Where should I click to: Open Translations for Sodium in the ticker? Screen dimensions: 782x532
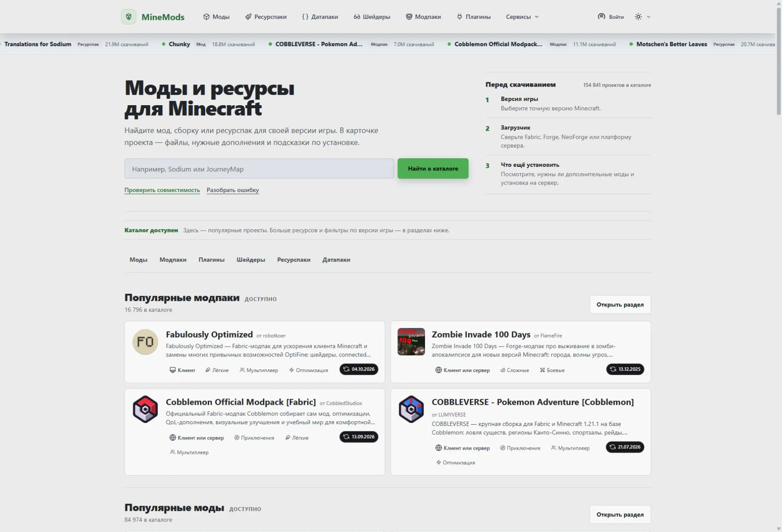pyautogui.click(x=38, y=44)
